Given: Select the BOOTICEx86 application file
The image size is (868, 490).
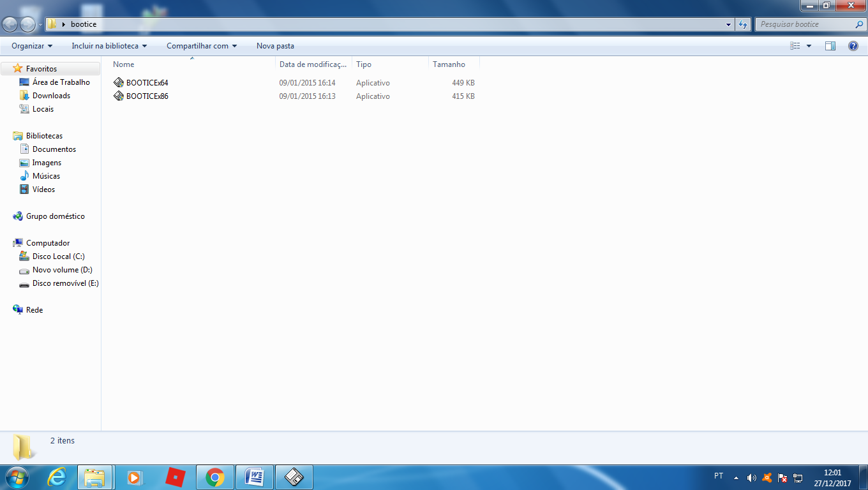Looking at the screenshot, I should pyautogui.click(x=147, y=96).
